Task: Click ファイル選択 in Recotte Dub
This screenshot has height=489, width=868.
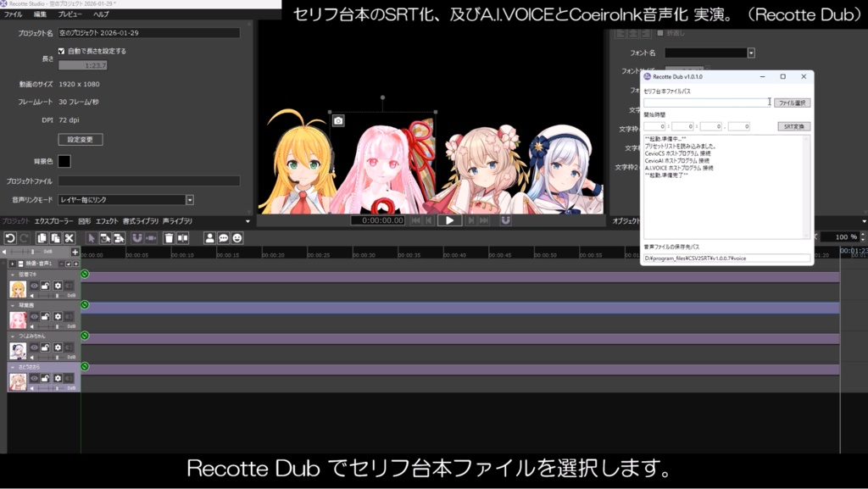Action: tap(793, 103)
